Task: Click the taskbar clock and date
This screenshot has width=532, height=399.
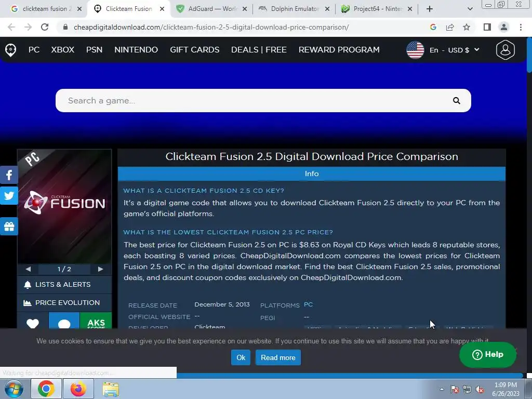Action: (506, 389)
